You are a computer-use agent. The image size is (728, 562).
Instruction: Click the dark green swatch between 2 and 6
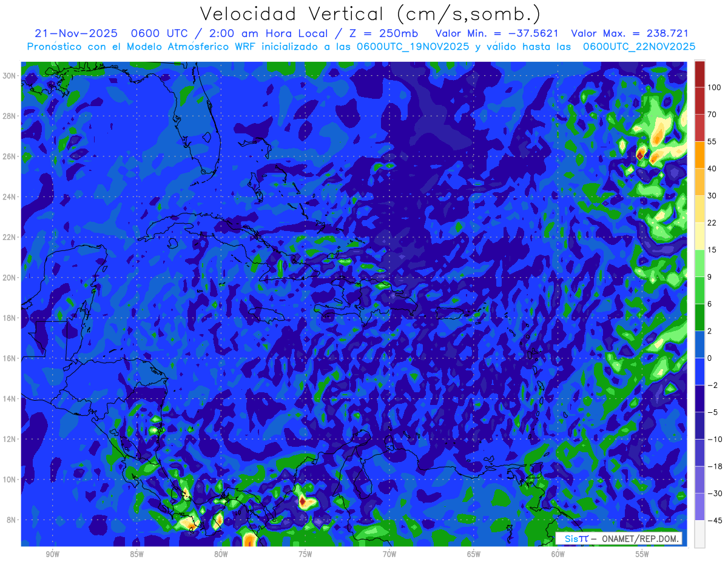coord(699,317)
